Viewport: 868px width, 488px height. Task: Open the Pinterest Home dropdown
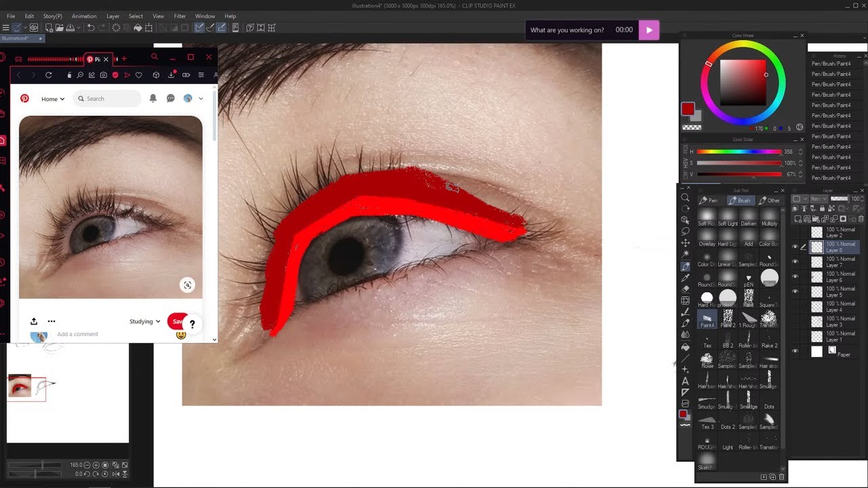(x=53, y=99)
